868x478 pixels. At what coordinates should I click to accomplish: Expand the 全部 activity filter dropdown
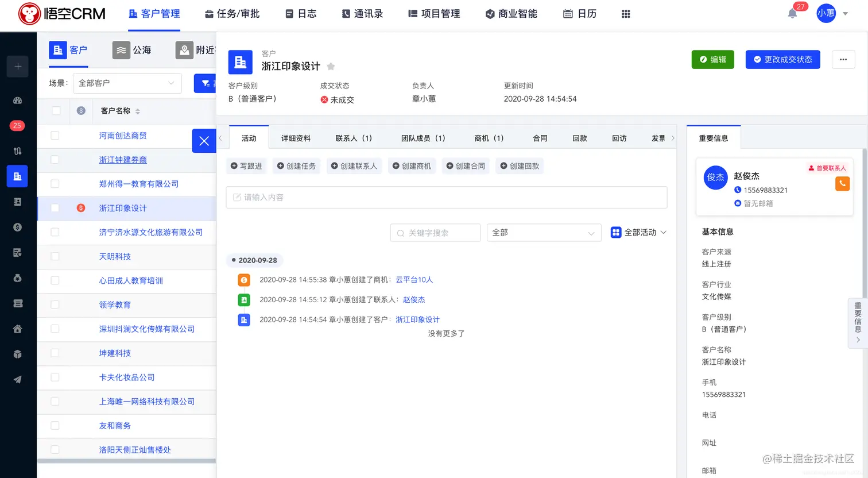(x=543, y=233)
